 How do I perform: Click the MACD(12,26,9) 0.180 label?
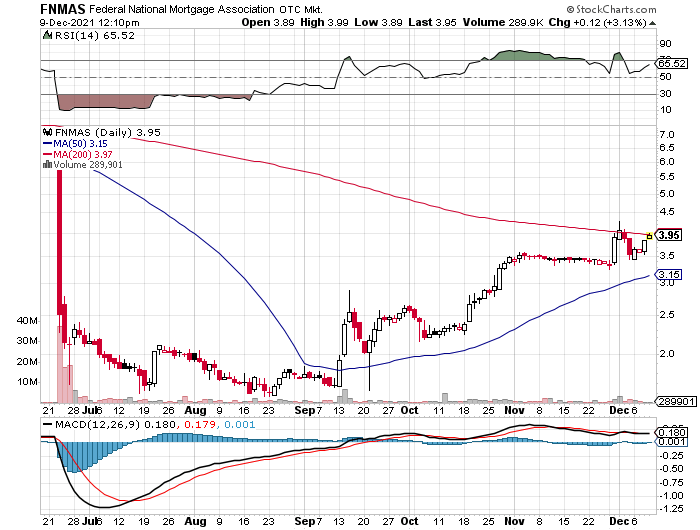click(115, 424)
